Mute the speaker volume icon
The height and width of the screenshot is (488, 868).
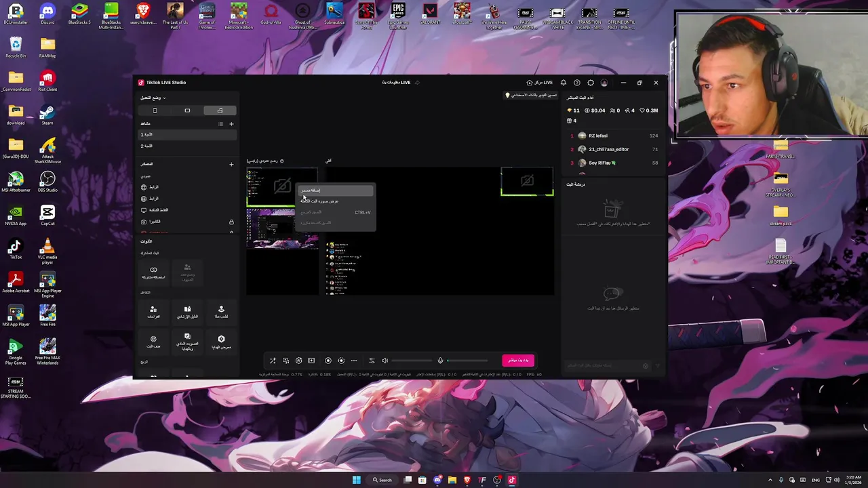[384, 361]
